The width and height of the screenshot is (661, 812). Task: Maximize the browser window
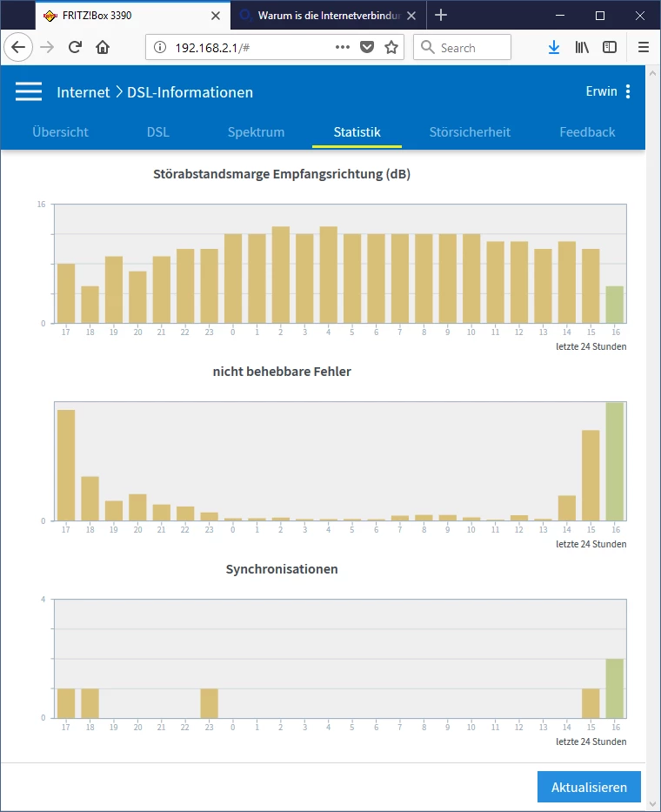(600, 16)
